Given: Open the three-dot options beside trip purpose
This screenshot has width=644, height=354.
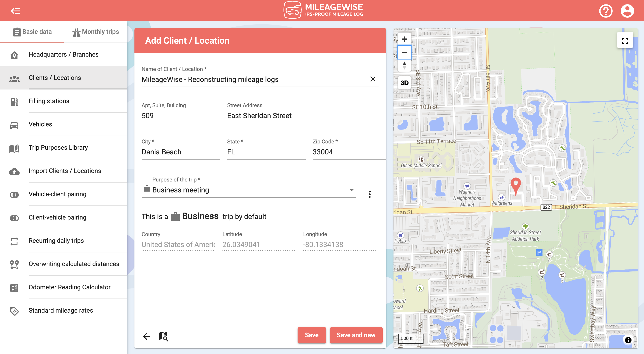Looking at the screenshot, I should (370, 194).
